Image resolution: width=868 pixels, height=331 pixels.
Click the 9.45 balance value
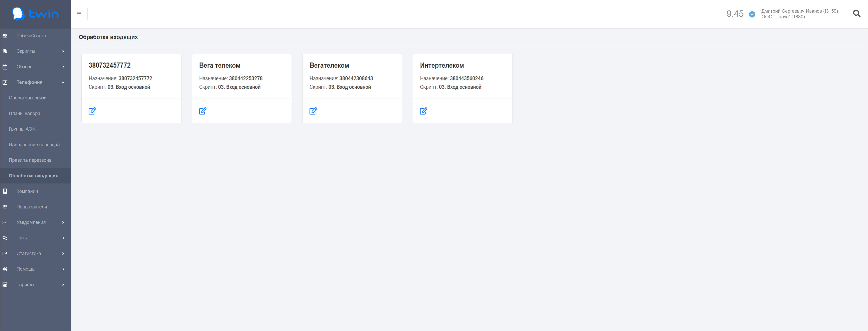(735, 14)
